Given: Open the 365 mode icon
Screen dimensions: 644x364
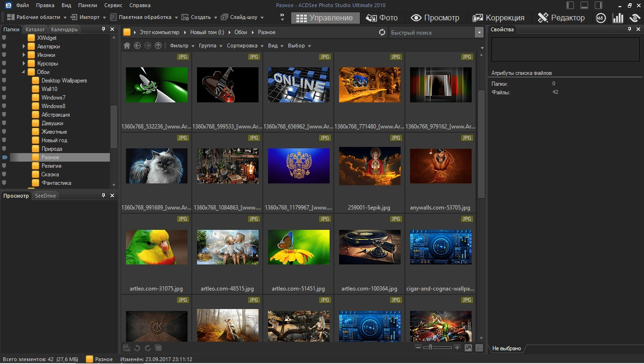Looking at the screenshot, I should [x=600, y=18].
